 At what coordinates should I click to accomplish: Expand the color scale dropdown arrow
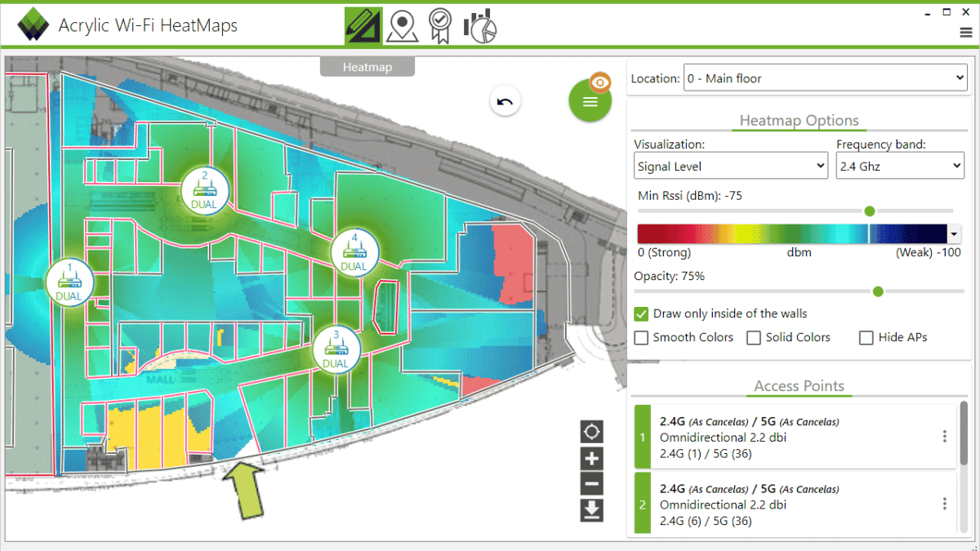(x=954, y=234)
